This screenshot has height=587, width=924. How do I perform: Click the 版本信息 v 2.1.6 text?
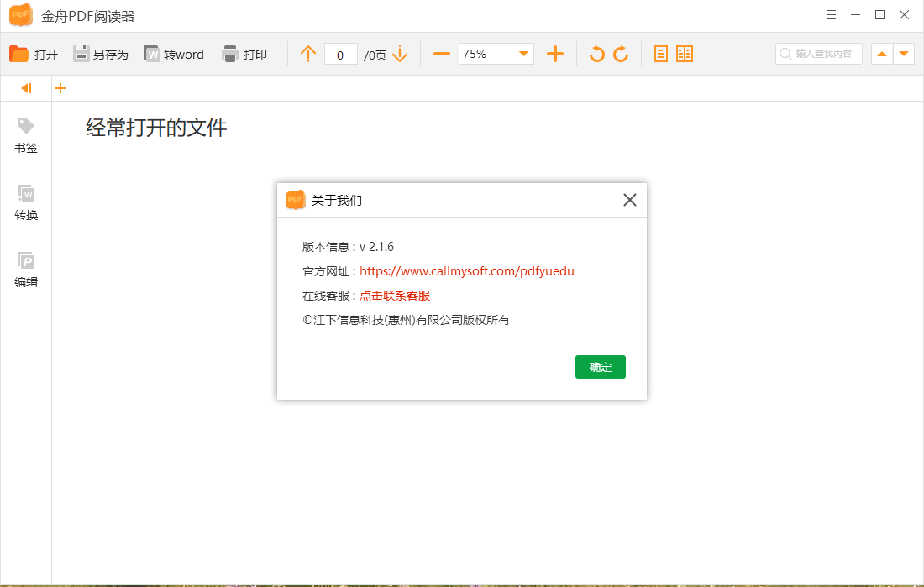tap(348, 247)
